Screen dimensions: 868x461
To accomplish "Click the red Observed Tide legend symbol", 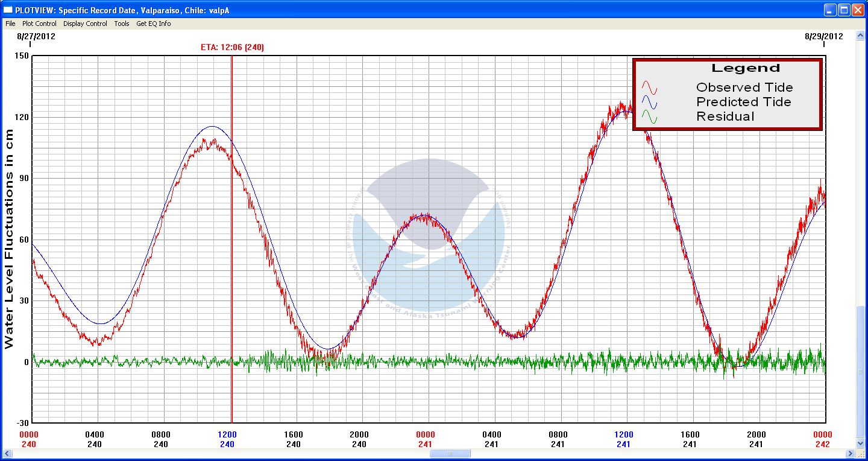I will coord(649,87).
